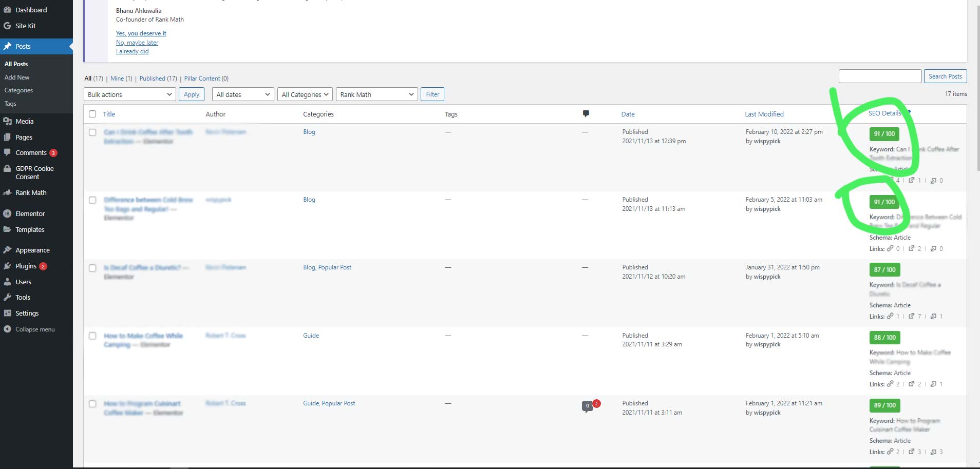
Task: Open Plugins showing 2 updates
Action: [26, 266]
